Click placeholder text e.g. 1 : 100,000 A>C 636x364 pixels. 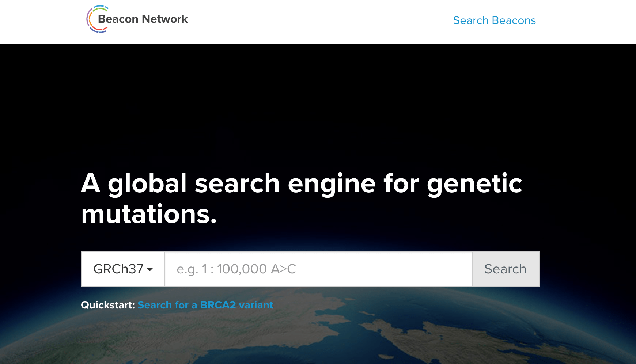236,269
